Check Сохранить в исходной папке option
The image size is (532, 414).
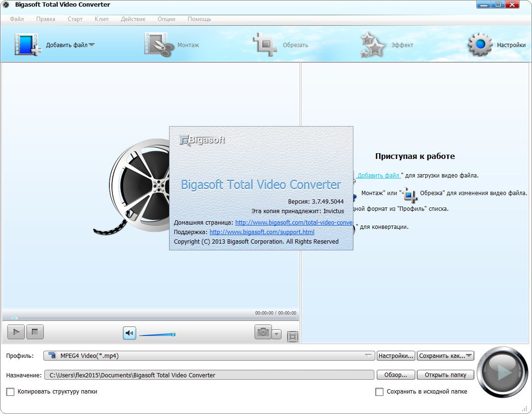(x=380, y=392)
